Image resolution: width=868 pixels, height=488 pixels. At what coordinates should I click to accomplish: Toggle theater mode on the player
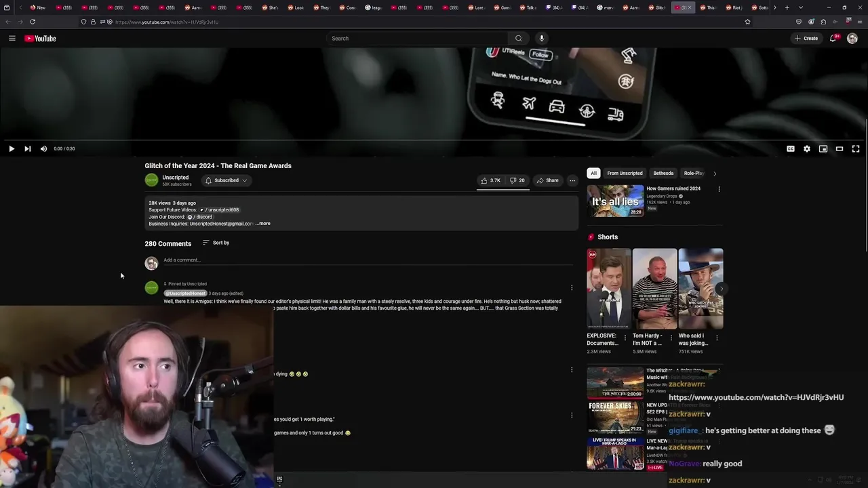(840, 148)
